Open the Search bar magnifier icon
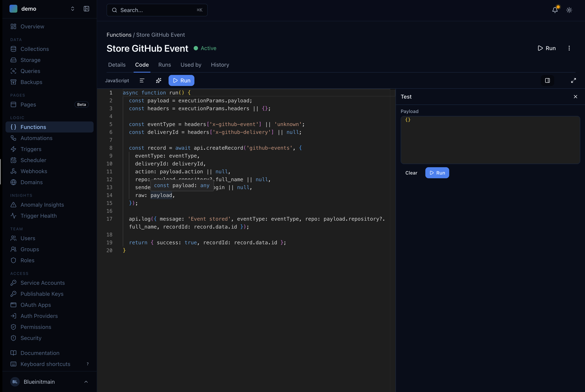 coord(114,10)
